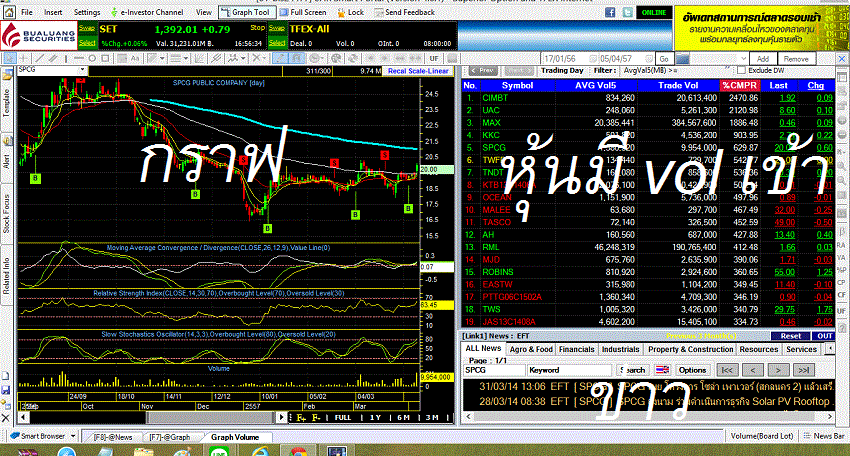The width and height of the screenshot is (850, 456).
Task: Tick the Exclude DW checkbox
Action: (x=741, y=70)
